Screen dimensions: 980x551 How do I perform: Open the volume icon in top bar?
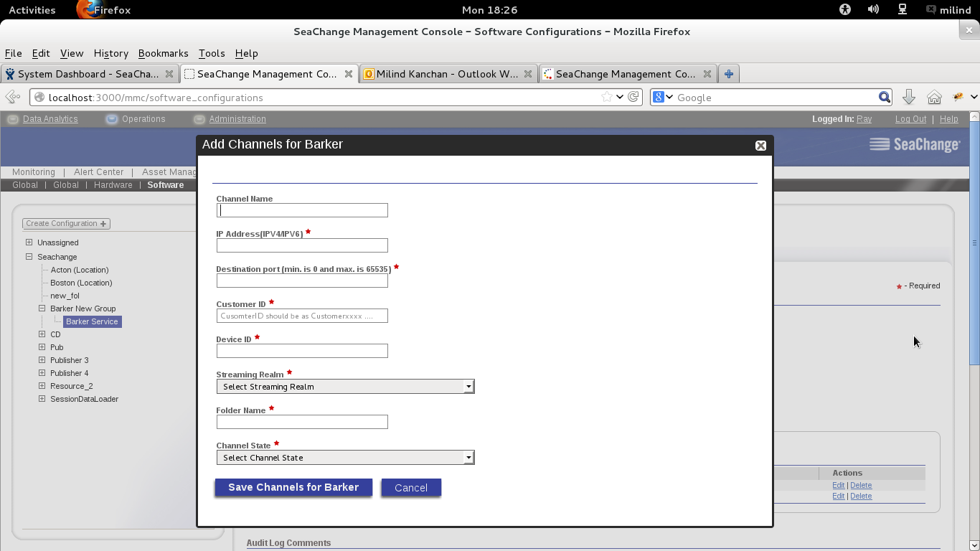point(873,9)
